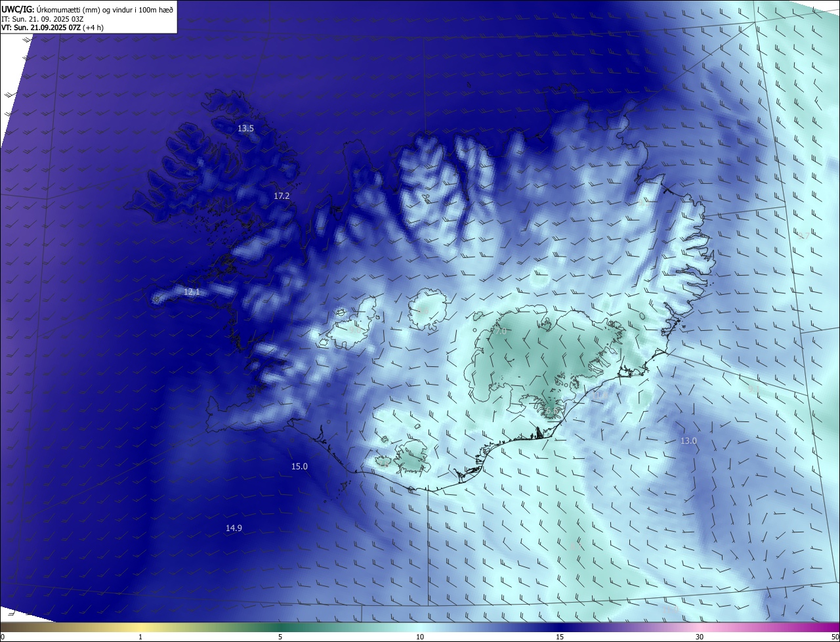Click the 13.0 value label southeast of Iceland
The image size is (840, 642).
point(688,440)
